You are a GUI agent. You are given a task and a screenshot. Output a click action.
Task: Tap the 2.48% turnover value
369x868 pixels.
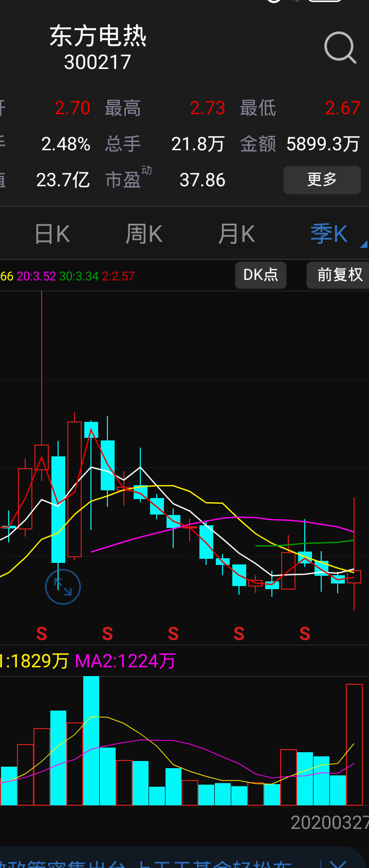click(x=66, y=144)
